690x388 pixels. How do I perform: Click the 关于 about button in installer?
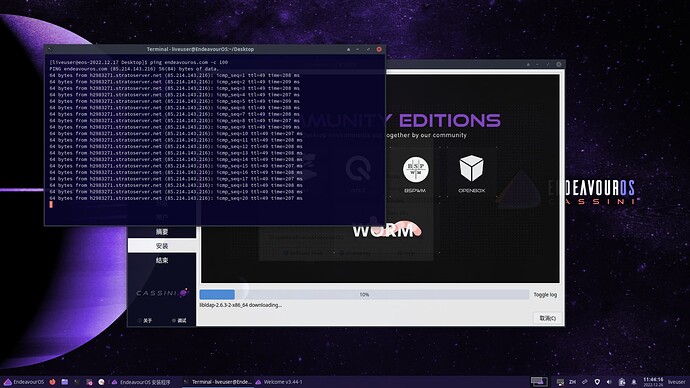[x=145, y=320]
